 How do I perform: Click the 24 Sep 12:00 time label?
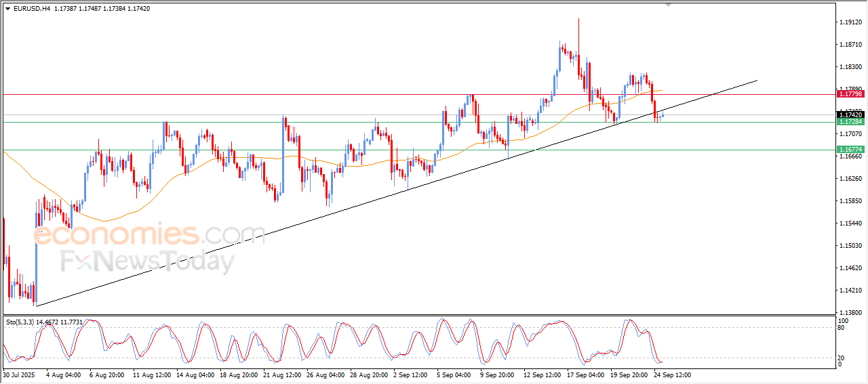(x=673, y=375)
